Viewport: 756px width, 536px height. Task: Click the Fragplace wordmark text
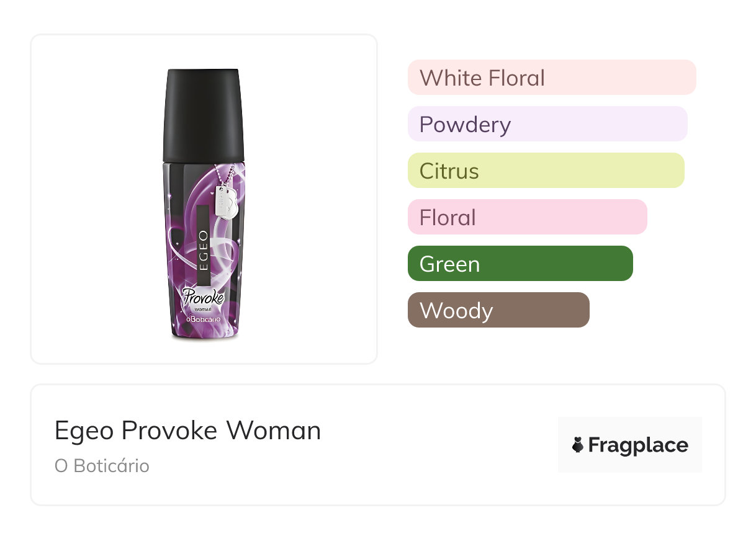pos(638,445)
